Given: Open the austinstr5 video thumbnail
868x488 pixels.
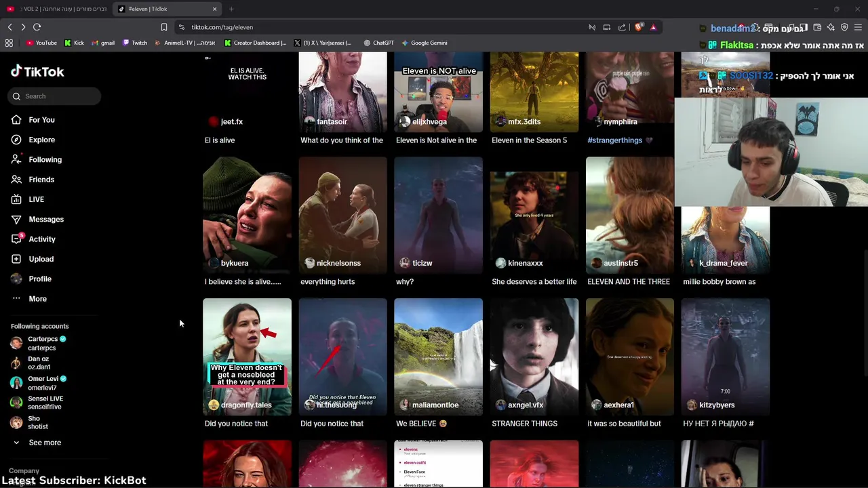Looking at the screenshot, I should coord(630,215).
